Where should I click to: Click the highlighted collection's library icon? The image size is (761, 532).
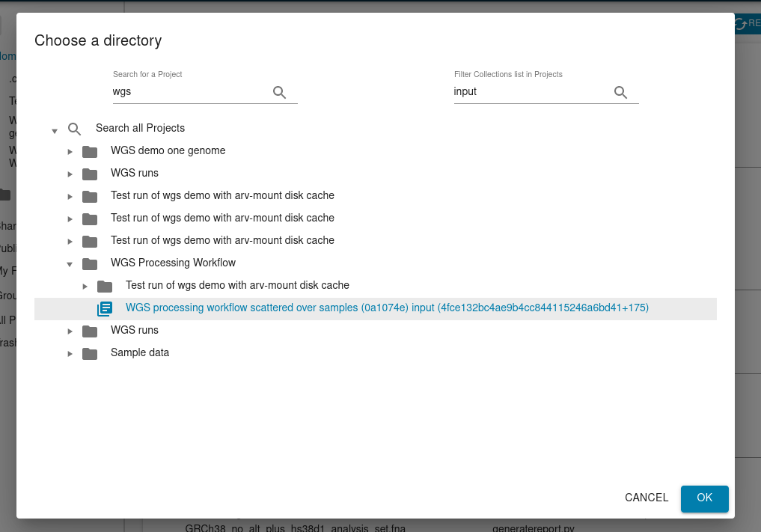(x=105, y=308)
